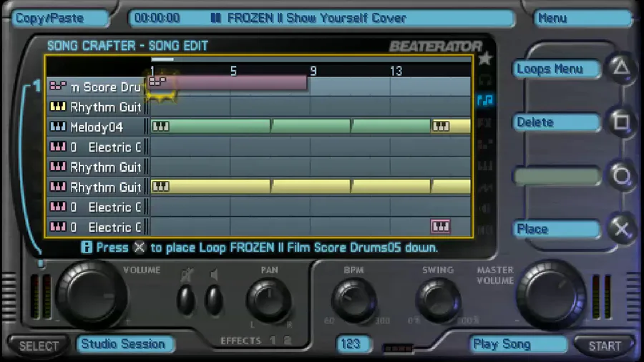Click the circle button beside the blank label
This screenshot has height=362, width=644.
pyautogui.click(x=621, y=176)
